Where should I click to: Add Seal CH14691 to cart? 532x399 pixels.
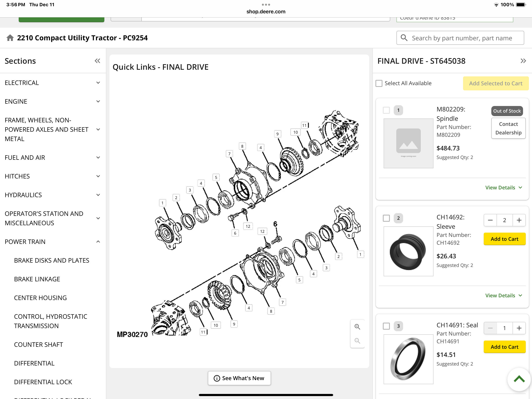tap(504, 347)
